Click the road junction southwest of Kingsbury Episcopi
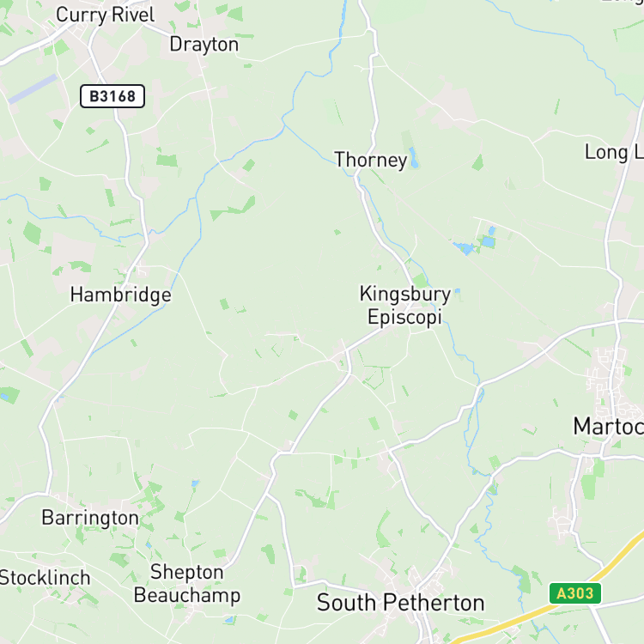Screen dimensions: 644x644 [x=347, y=352]
